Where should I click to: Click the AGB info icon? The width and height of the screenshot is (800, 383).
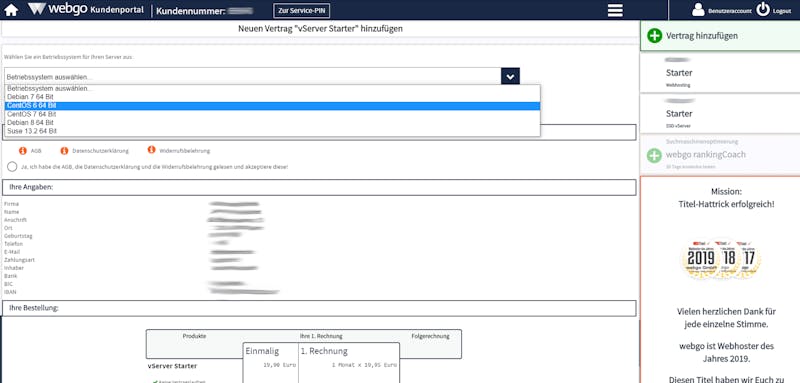(22, 150)
